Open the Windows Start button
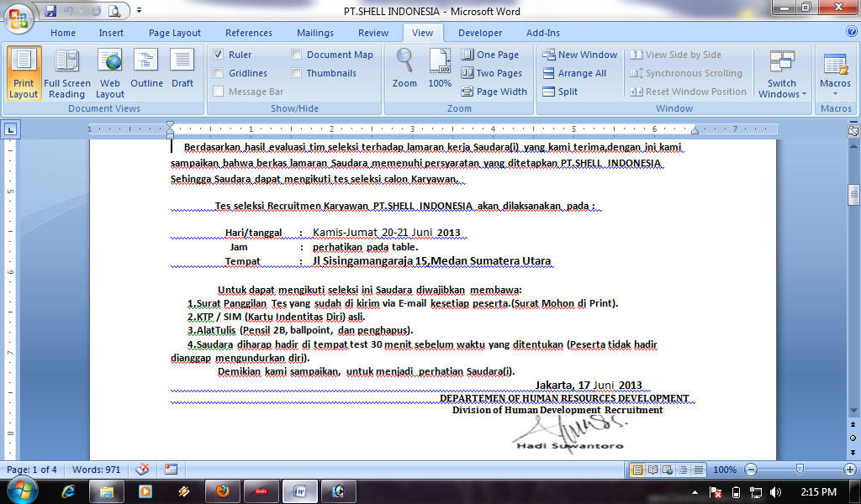Image resolution: width=861 pixels, height=504 pixels. (x=22, y=491)
